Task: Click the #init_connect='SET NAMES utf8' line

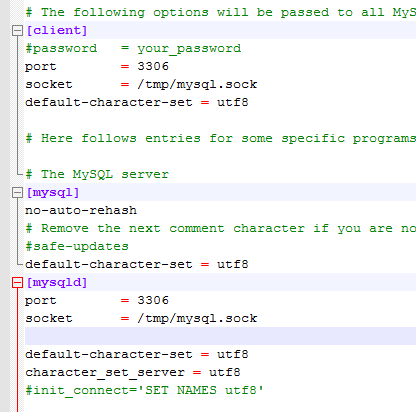Action: pyautogui.click(x=144, y=390)
